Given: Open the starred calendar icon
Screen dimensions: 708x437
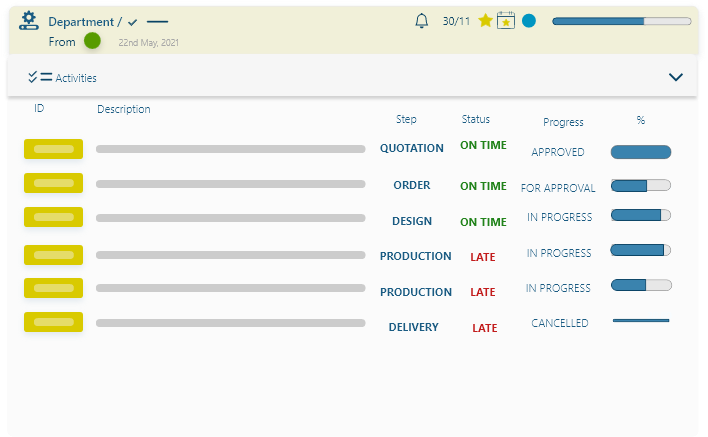Looking at the screenshot, I should 506,21.
